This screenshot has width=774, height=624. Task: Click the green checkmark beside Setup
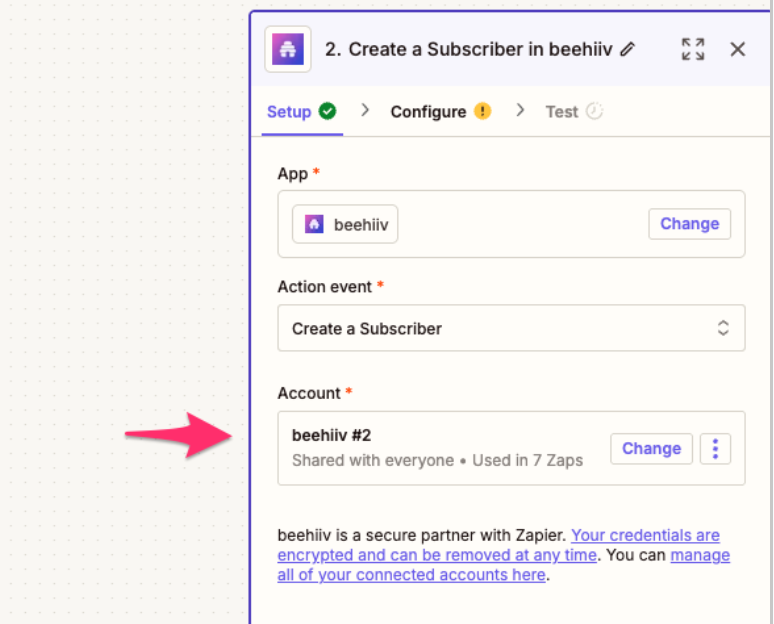tap(327, 111)
